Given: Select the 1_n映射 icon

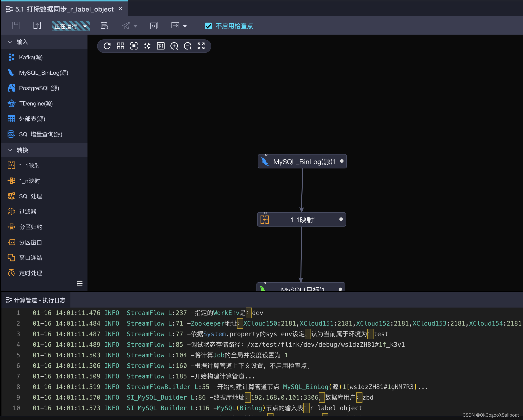Looking at the screenshot, I should pyautogui.click(x=11, y=181).
